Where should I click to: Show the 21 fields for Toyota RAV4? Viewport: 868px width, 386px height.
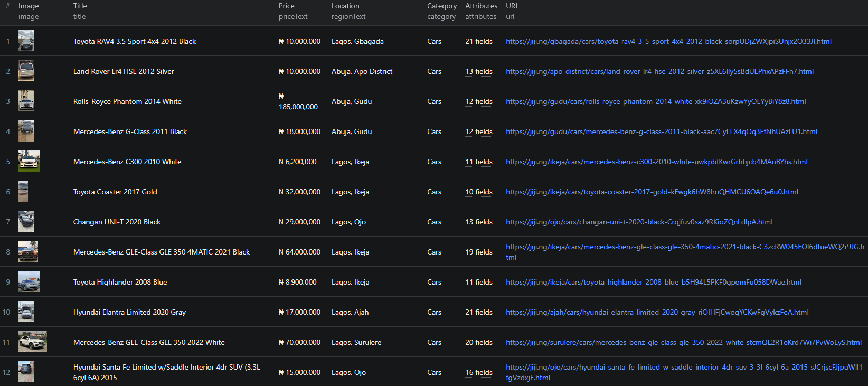479,41
